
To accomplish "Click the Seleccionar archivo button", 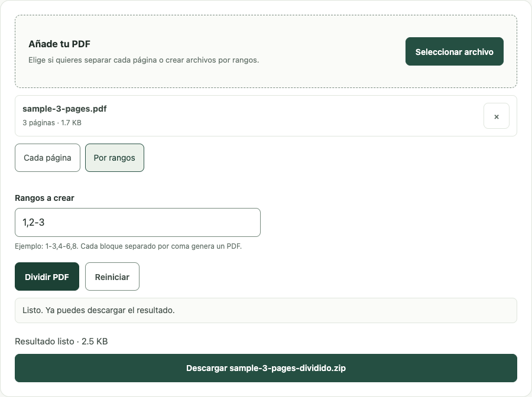I will coord(455,51).
